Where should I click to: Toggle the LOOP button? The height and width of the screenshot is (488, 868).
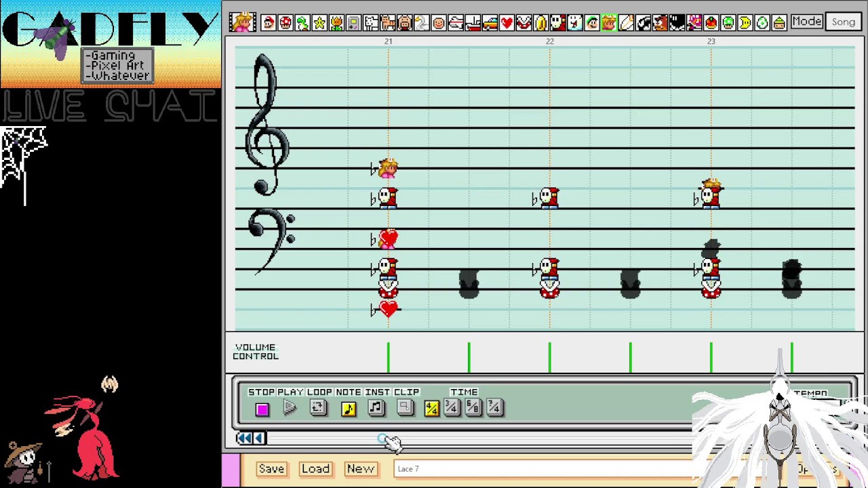(x=317, y=408)
